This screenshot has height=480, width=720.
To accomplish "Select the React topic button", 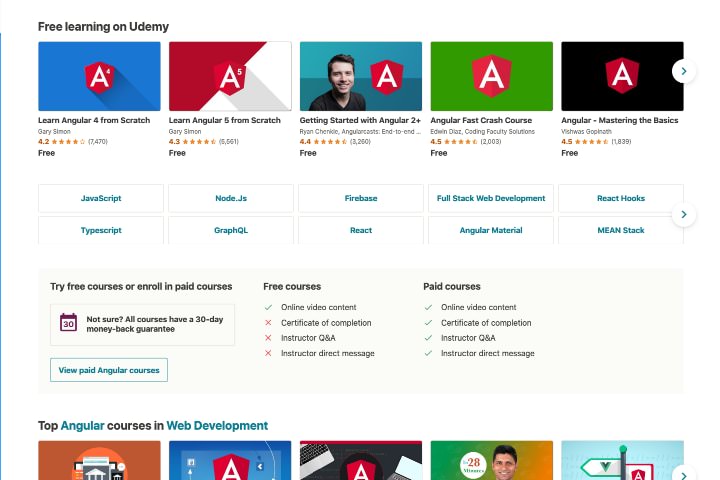I will pyautogui.click(x=361, y=230).
